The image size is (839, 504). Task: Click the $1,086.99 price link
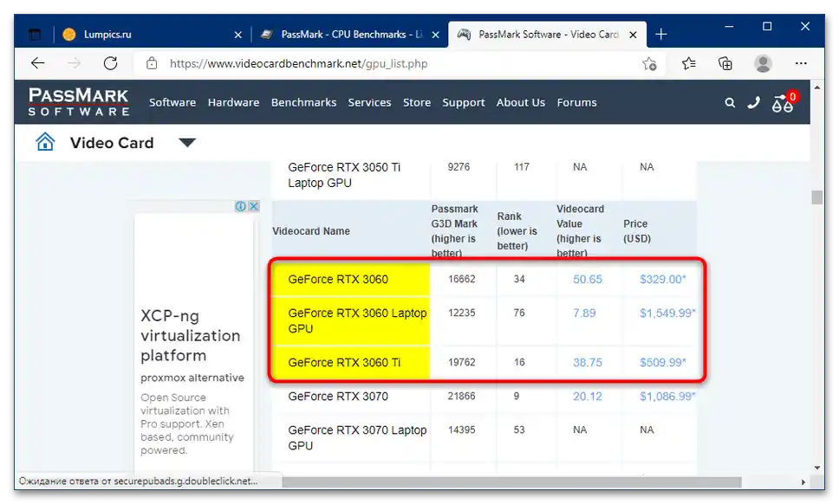point(667,396)
